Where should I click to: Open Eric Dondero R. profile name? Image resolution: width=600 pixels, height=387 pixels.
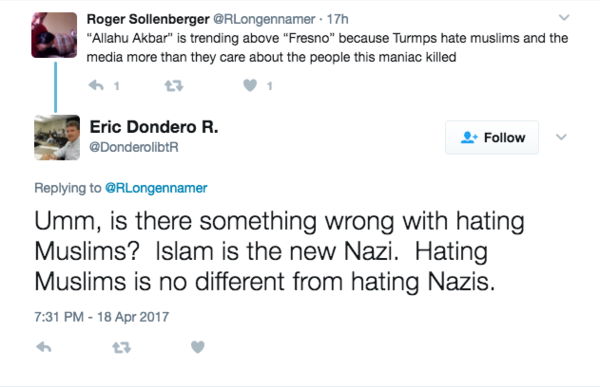click(x=154, y=127)
